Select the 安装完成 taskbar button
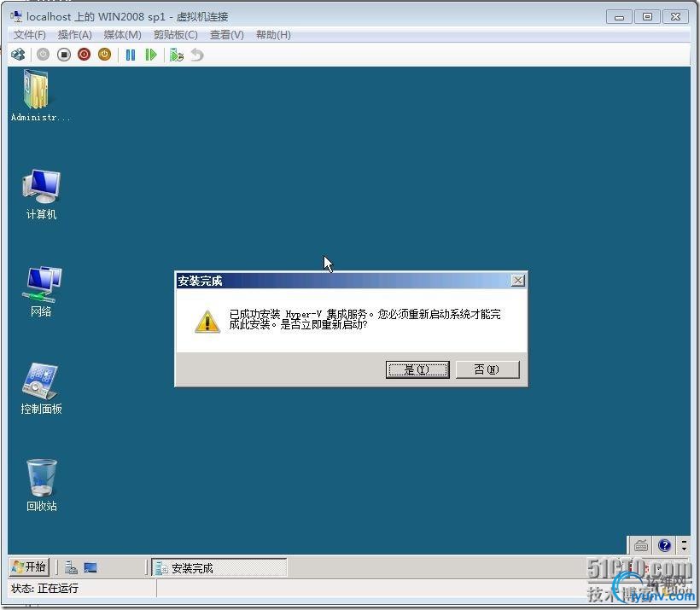Screen dimensions: 700x610 [219, 568]
